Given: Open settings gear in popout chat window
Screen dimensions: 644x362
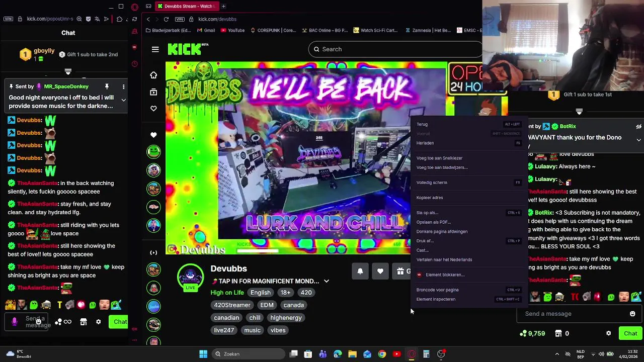Looking at the screenshot, I should (x=99, y=322).
